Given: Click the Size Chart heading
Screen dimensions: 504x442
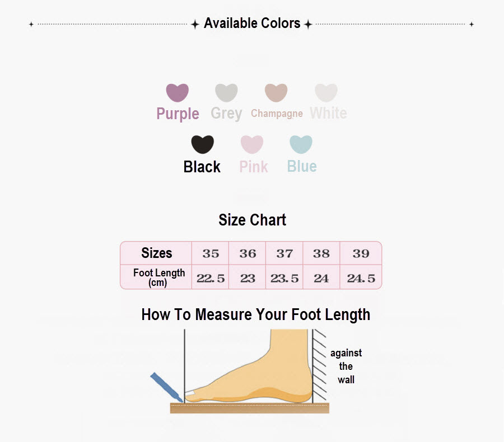Looking at the screenshot, I should [x=252, y=220].
